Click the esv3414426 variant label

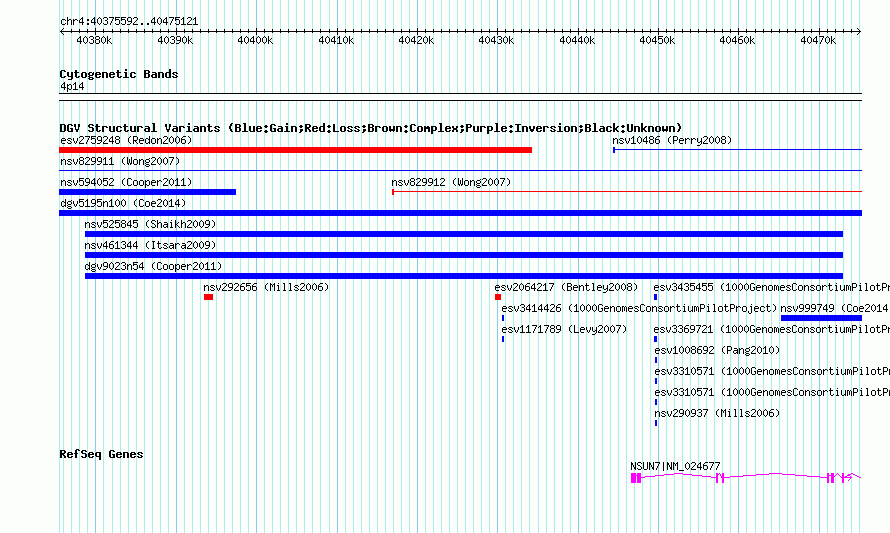coord(639,308)
